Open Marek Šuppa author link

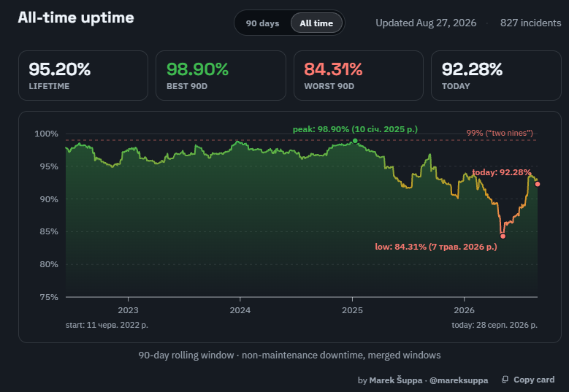tap(396, 380)
